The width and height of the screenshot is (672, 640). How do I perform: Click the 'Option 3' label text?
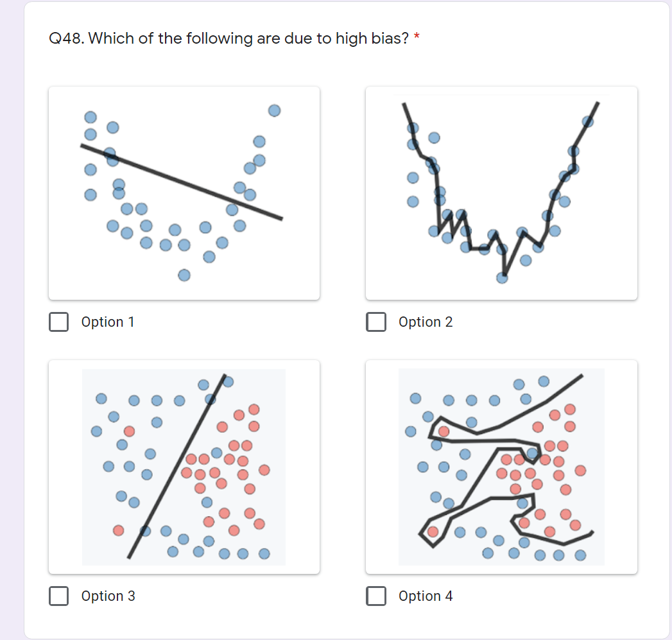click(108, 596)
